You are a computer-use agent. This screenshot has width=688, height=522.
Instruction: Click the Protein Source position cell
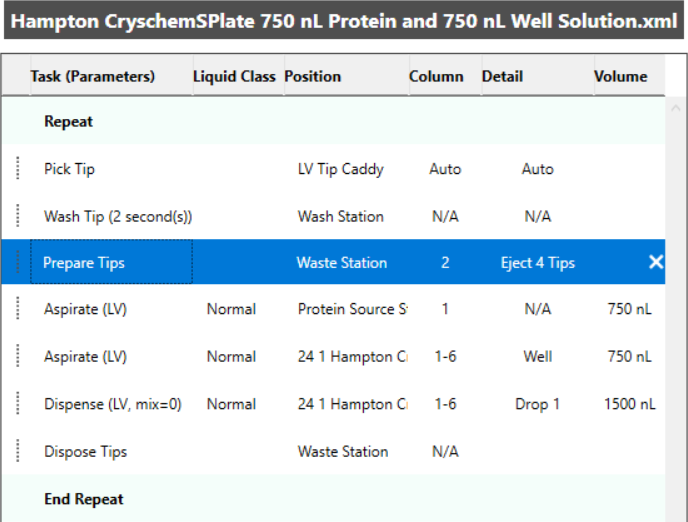point(351,310)
